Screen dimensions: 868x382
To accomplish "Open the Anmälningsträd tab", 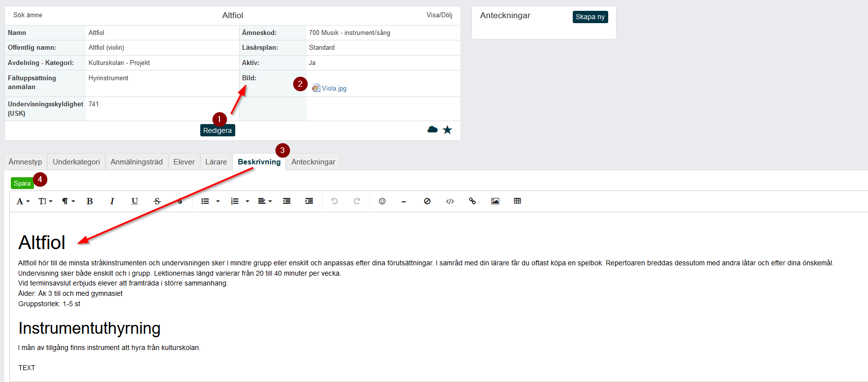I will click(137, 162).
